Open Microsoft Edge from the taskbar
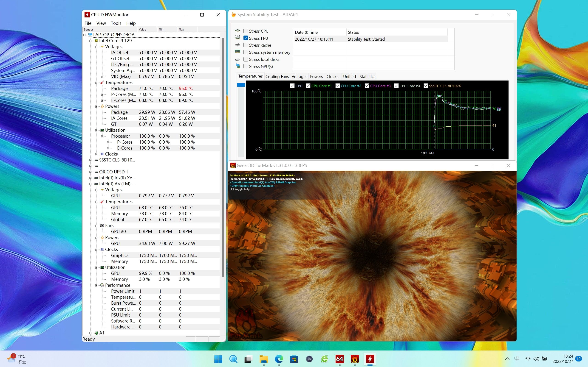This screenshot has width=588, height=367. 279,359
